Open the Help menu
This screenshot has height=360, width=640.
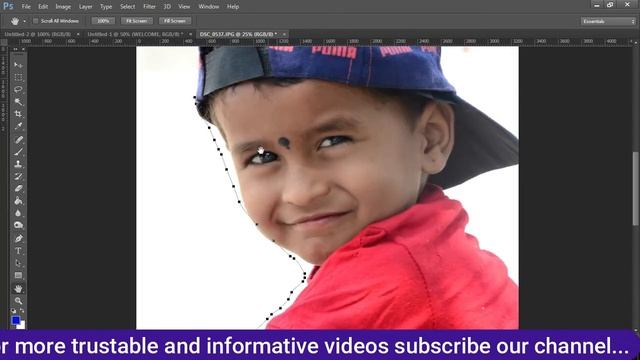(233, 7)
